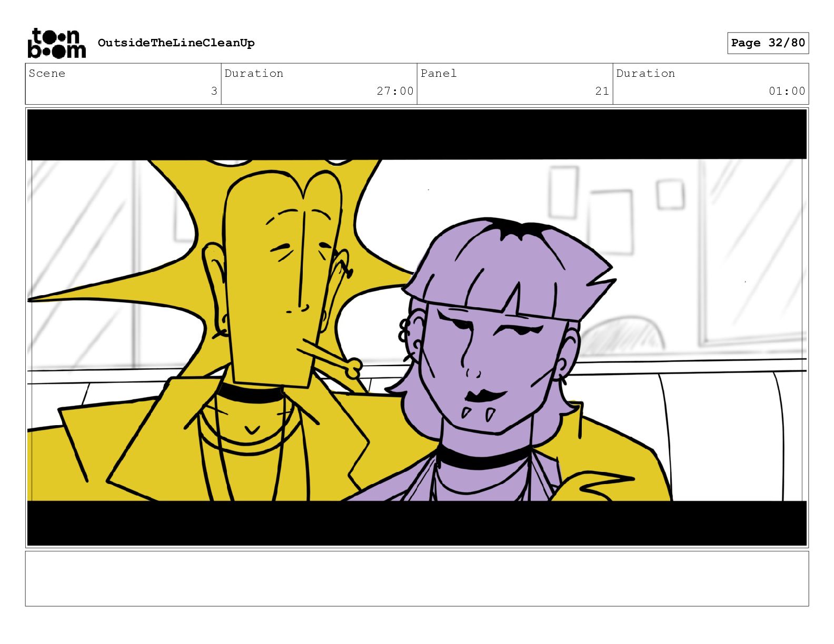Click the Scene label header

(47, 73)
